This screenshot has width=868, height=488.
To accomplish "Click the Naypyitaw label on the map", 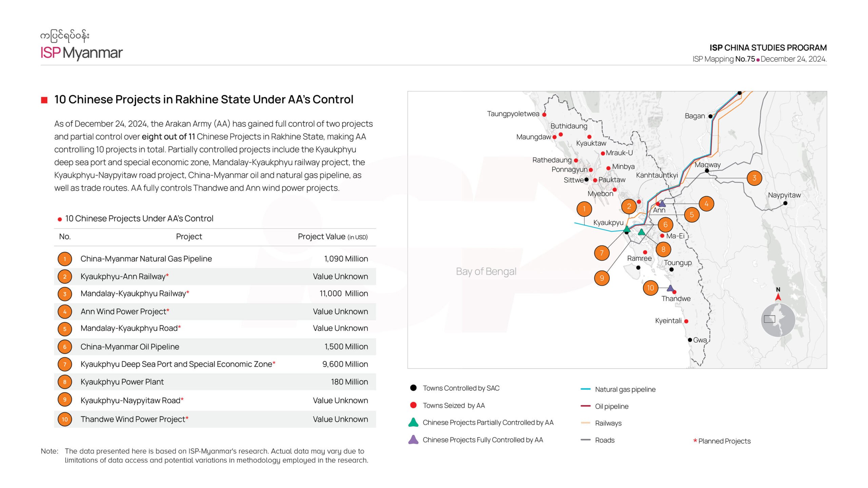I will point(784,195).
